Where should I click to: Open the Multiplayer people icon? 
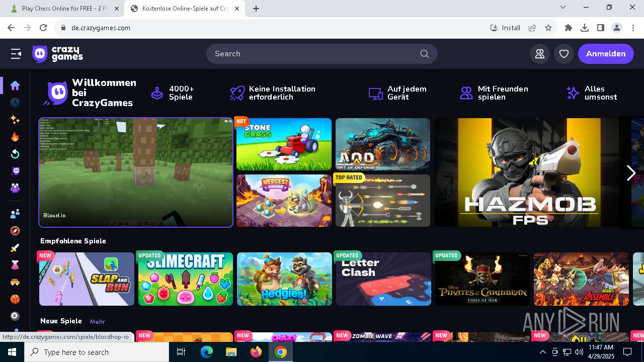coord(15,188)
